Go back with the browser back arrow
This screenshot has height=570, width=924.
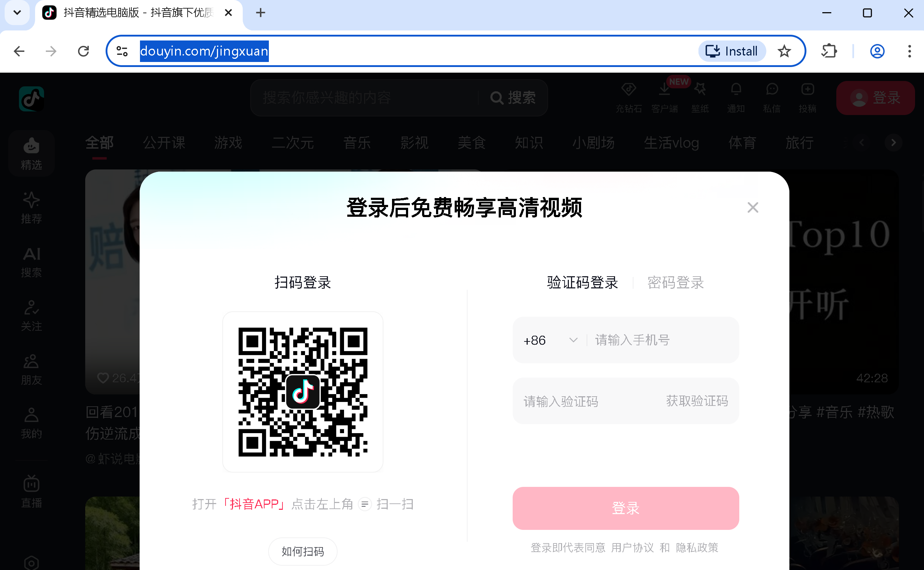19,51
